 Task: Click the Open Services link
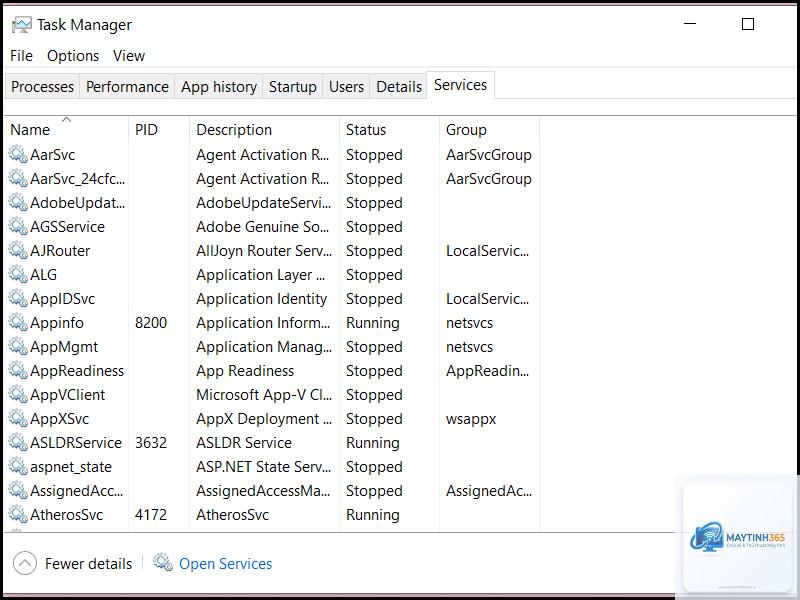click(x=226, y=564)
